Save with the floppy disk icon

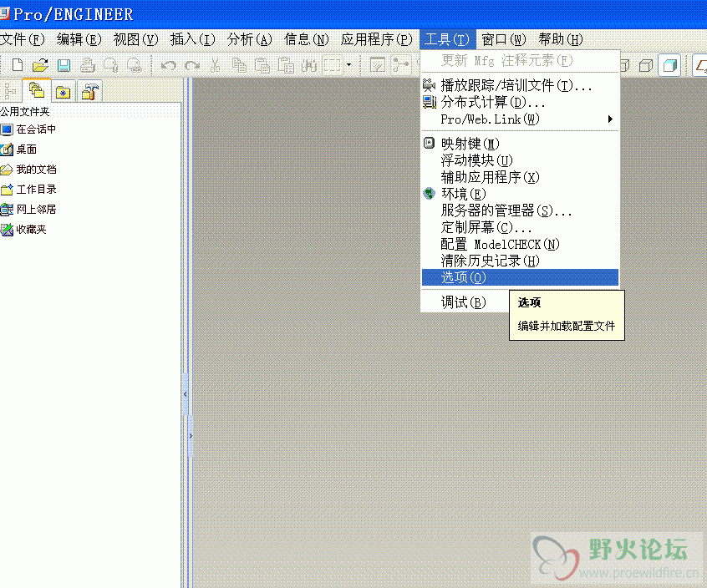click(x=64, y=65)
